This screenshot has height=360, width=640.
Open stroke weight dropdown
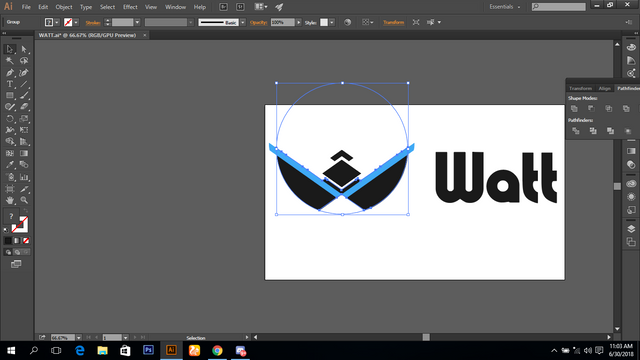click(x=137, y=22)
